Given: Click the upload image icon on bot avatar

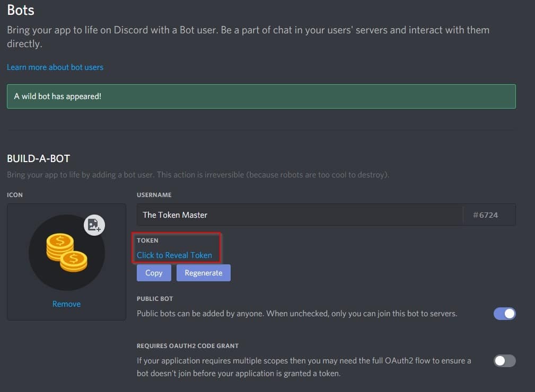Looking at the screenshot, I should pyautogui.click(x=94, y=225).
